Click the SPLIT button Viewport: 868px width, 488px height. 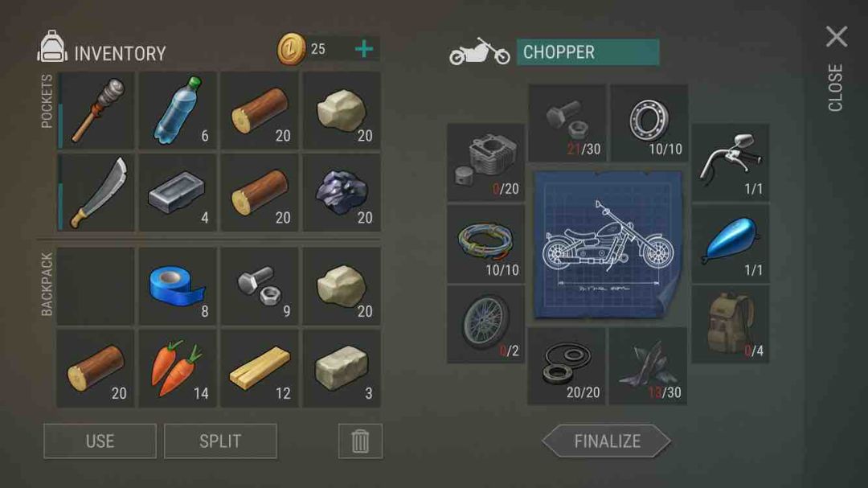pos(220,441)
